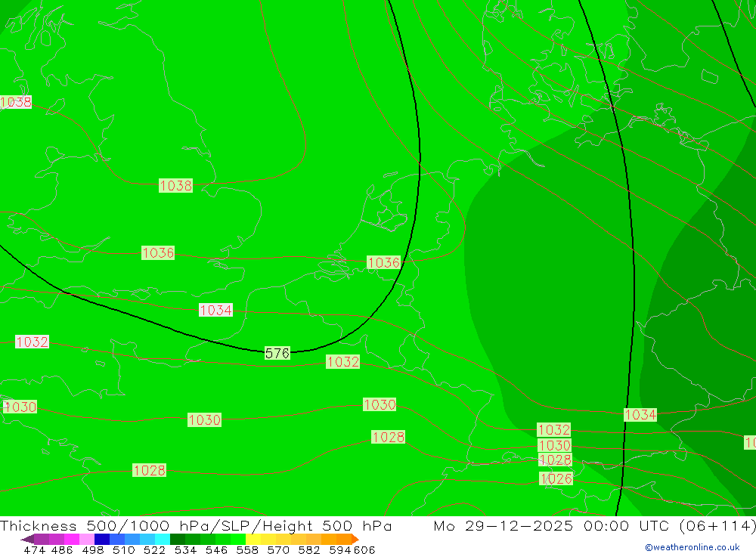
Task: Pick the first yellow legend swatch
Action: pos(253,539)
